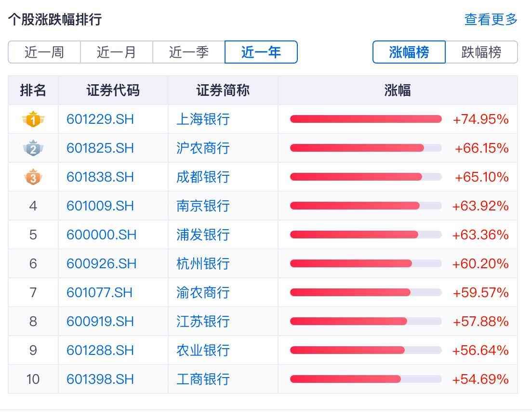532x418 pixels.
Task: Click the silver second-place medal icon
Action: [x=33, y=148]
